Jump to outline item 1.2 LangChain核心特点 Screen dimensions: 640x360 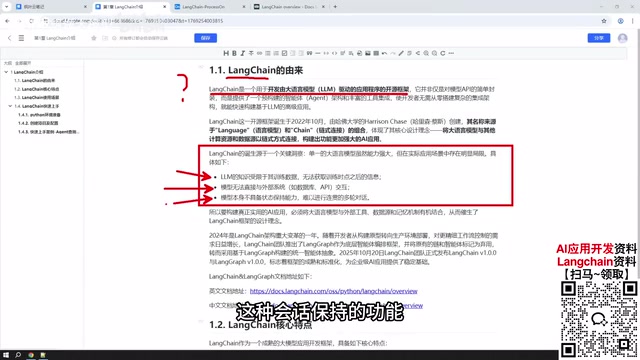(36, 89)
